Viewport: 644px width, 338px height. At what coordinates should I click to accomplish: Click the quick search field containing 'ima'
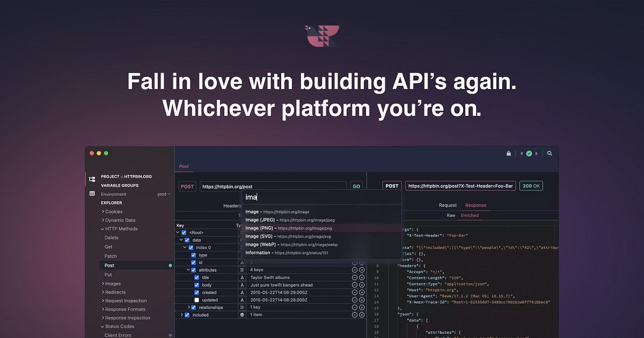(321, 197)
